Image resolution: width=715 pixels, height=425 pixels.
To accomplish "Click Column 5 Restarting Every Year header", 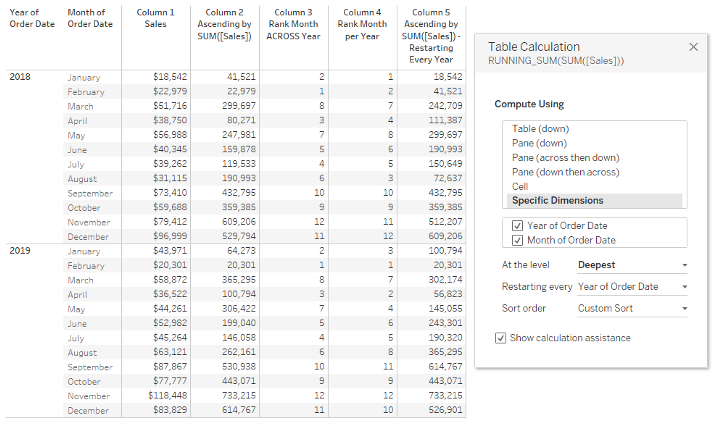I will (x=431, y=36).
